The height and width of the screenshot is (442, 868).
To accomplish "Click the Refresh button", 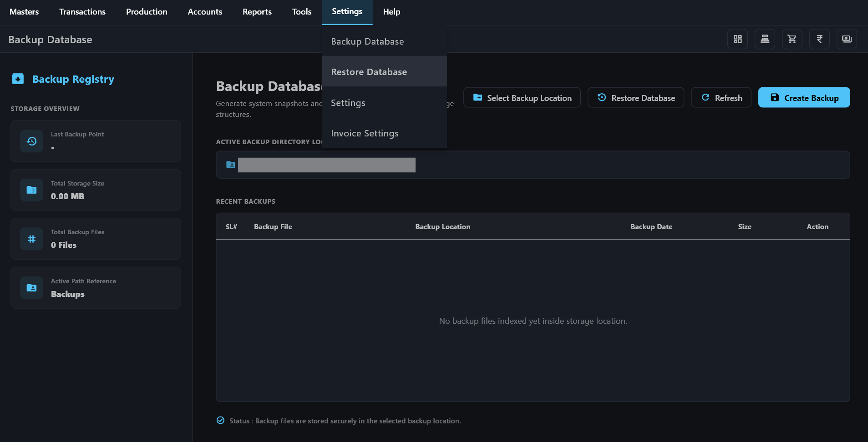I will pyautogui.click(x=721, y=98).
